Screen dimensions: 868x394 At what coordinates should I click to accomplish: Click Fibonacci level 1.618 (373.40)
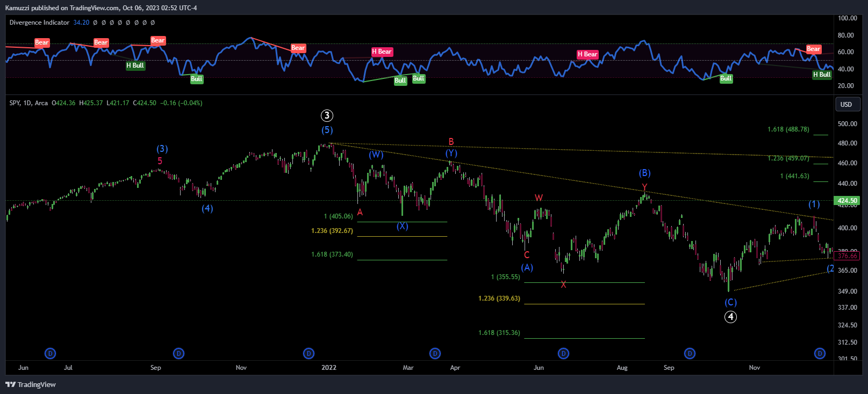[332, 254]
